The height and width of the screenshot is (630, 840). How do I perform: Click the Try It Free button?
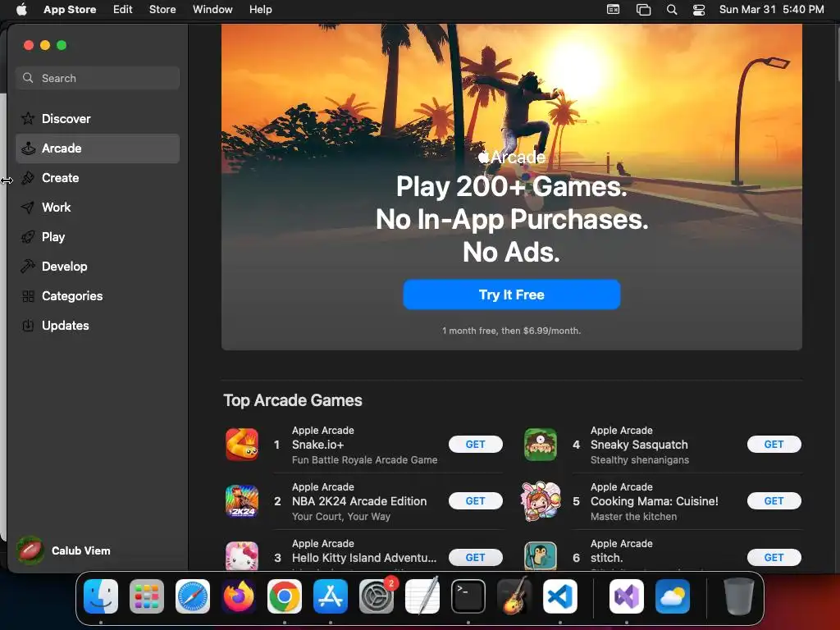(512, 294)
